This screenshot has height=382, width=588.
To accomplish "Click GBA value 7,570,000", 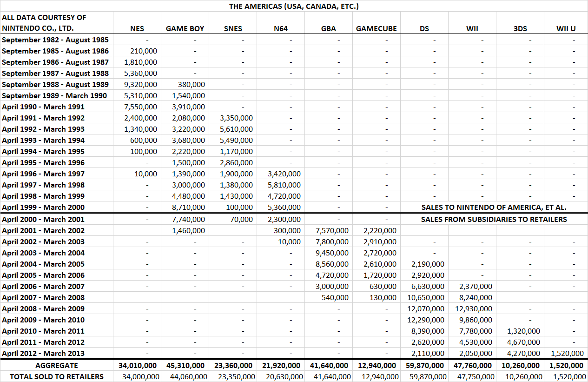I will pyautogui.click(x=332, y=230).
